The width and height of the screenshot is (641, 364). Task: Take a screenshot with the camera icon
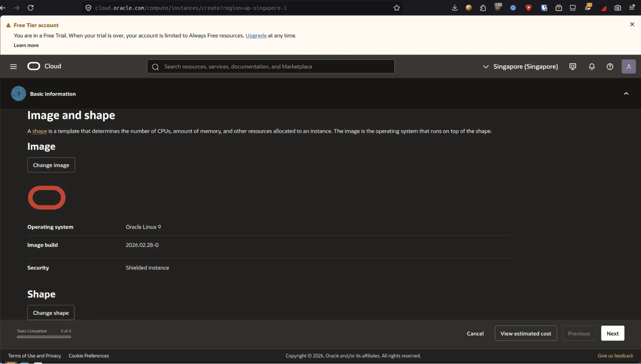pyautogui.click(x=618, y=8)
